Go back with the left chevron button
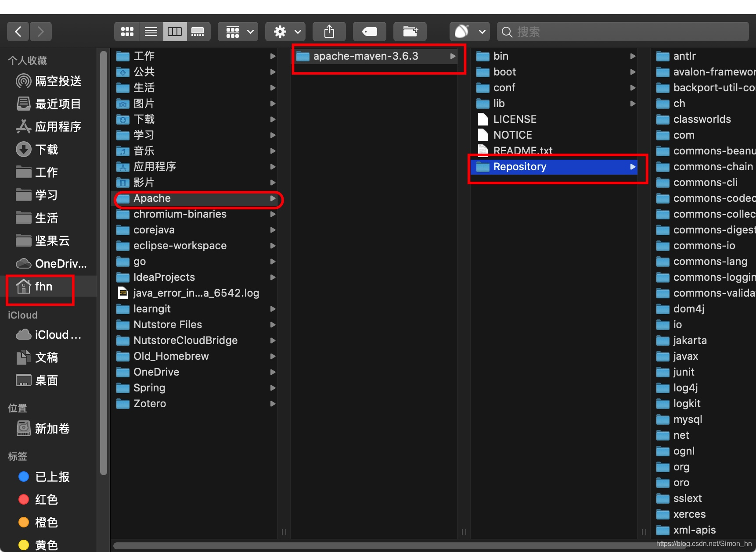Image resolution: width=756 pixels, height=552 pixels. pyautogui.click(x=18, y=32)
